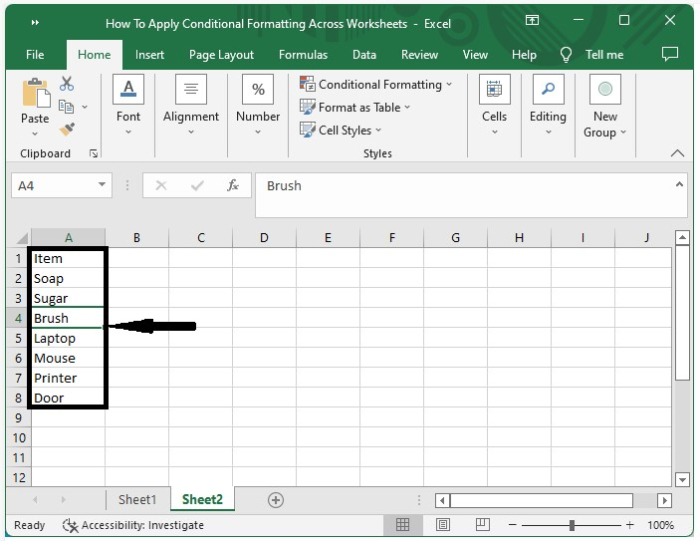Select cell A5 containing Laptop
Image resolution: width=700 pixels, height=541 pixels.
click(67, 338)
